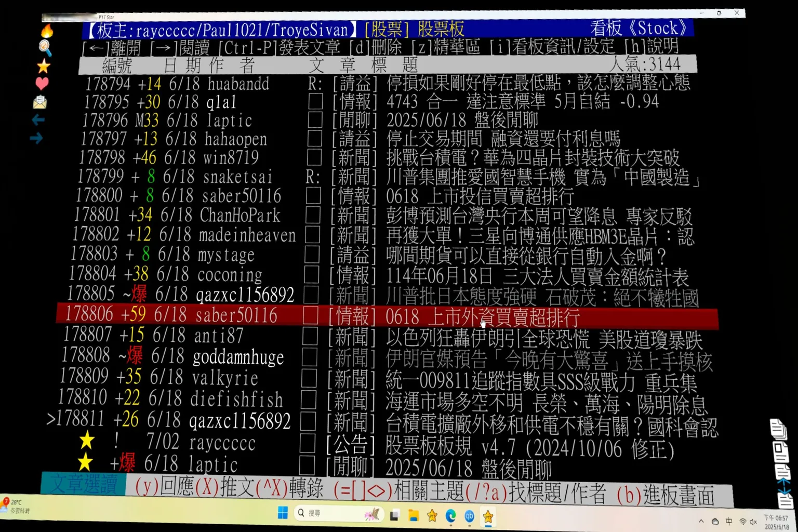Click the page-down document icon at right

[784, 498]
